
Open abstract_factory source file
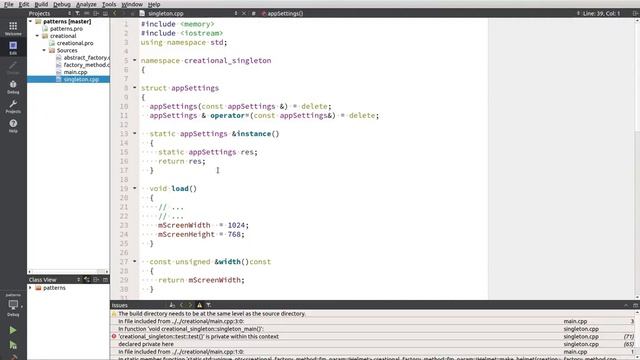pos(86,58)
